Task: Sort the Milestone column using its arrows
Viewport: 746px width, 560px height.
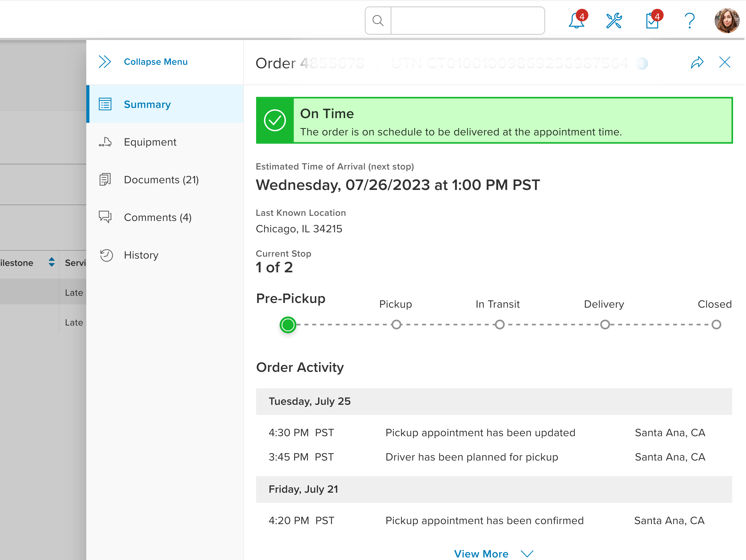Action: (x=52, y=262)
